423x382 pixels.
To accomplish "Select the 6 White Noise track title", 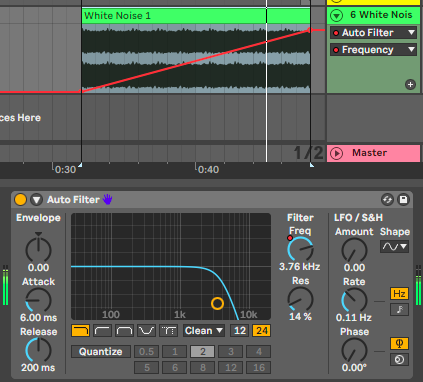I will click(381, 15).
